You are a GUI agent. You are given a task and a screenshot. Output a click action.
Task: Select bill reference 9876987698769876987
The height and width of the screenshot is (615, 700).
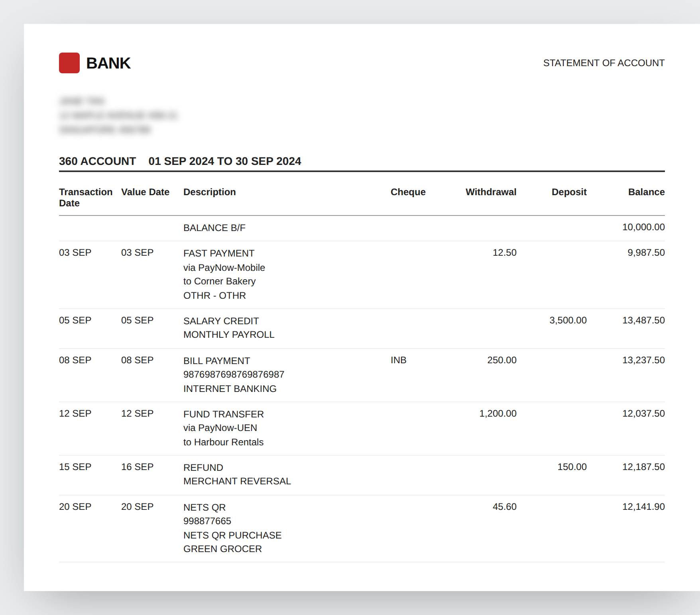(x=234, y=374)
